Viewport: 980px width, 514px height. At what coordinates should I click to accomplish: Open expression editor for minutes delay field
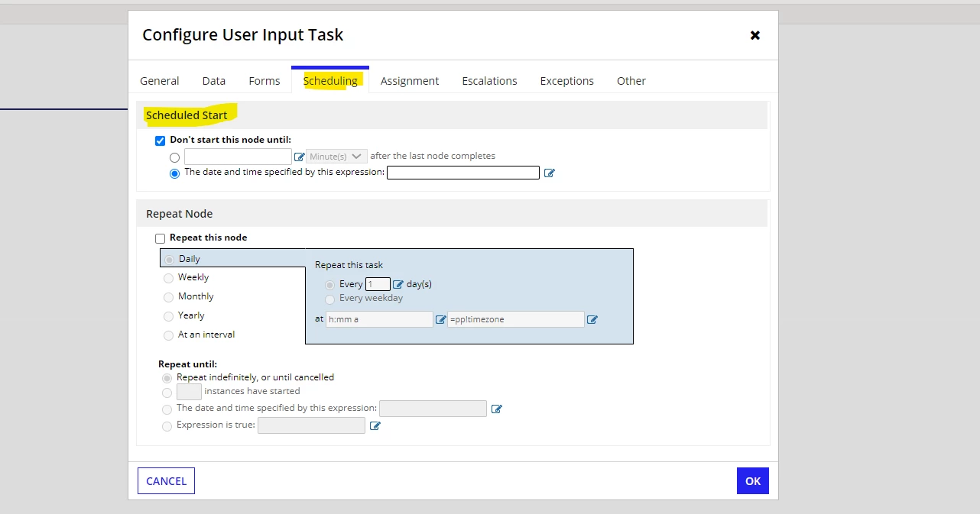[x=299, y=157]
